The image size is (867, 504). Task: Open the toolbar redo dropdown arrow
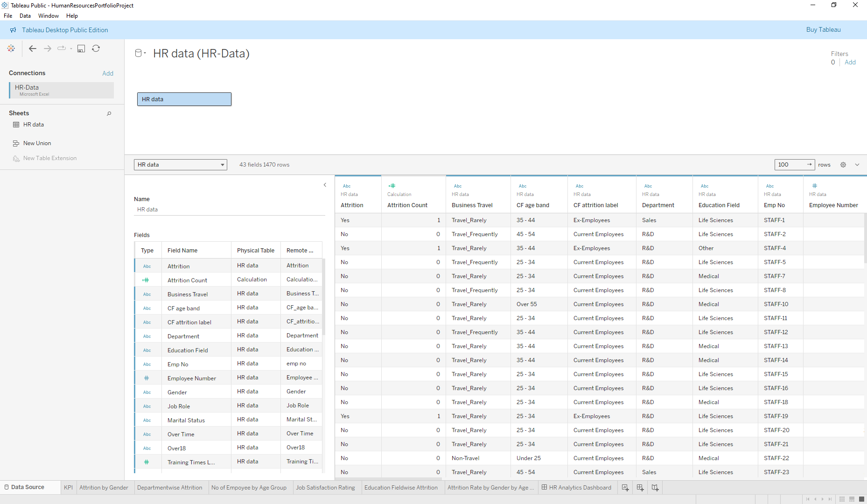coord(71,49)
